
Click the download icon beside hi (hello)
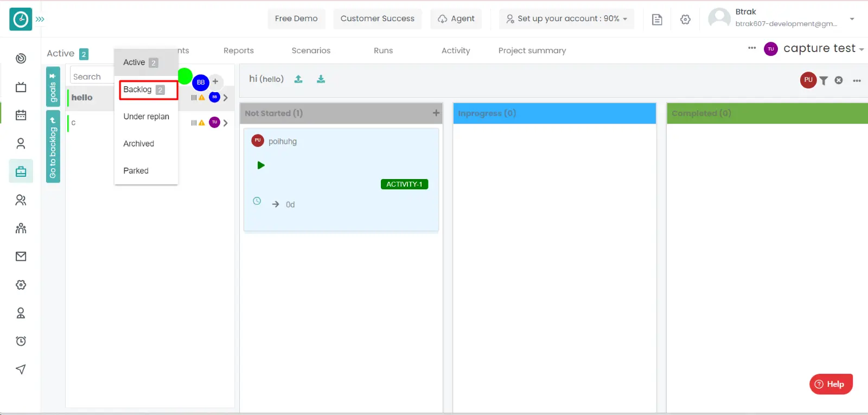click(321, 79)
